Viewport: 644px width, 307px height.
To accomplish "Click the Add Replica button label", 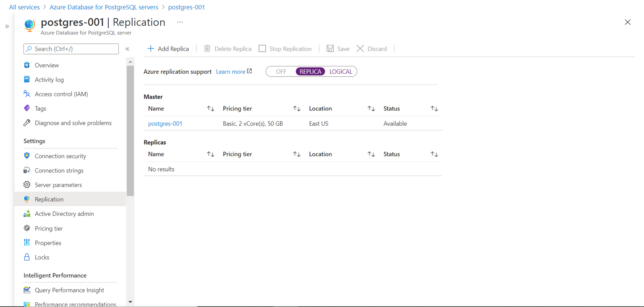I will point(173,49).
